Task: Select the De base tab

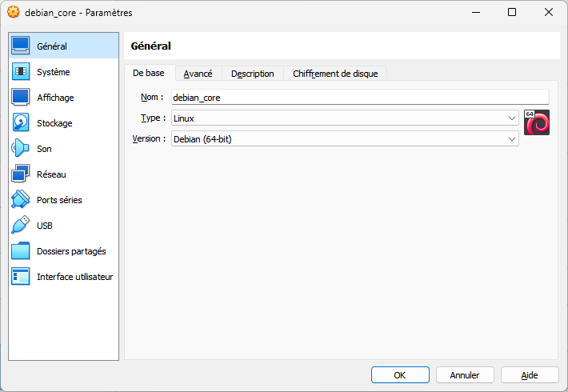Action: tap(149, 73)
